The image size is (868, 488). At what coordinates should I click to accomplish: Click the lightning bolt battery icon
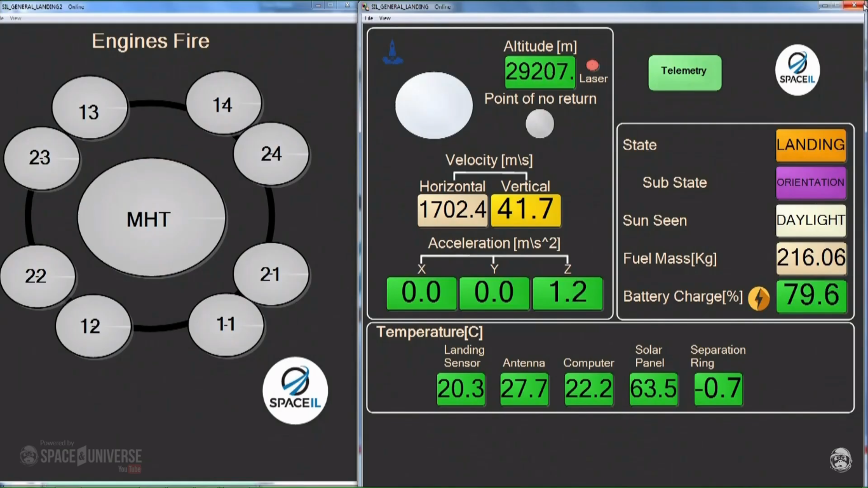759,298
